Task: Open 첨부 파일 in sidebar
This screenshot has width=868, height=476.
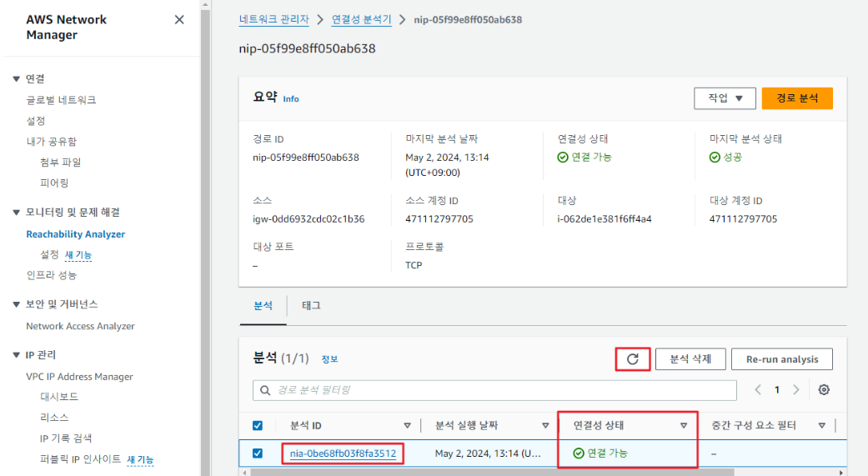Action: point(60,163)
